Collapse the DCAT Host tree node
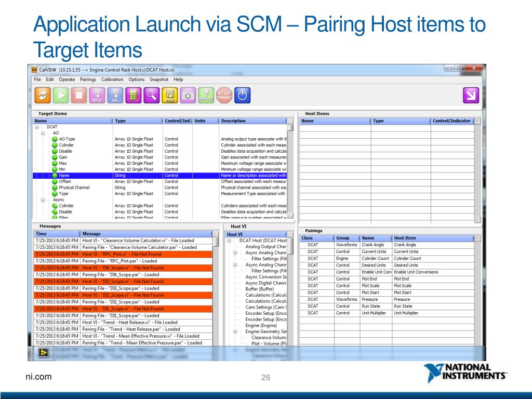532x399 pixels. tap(229, 241)
